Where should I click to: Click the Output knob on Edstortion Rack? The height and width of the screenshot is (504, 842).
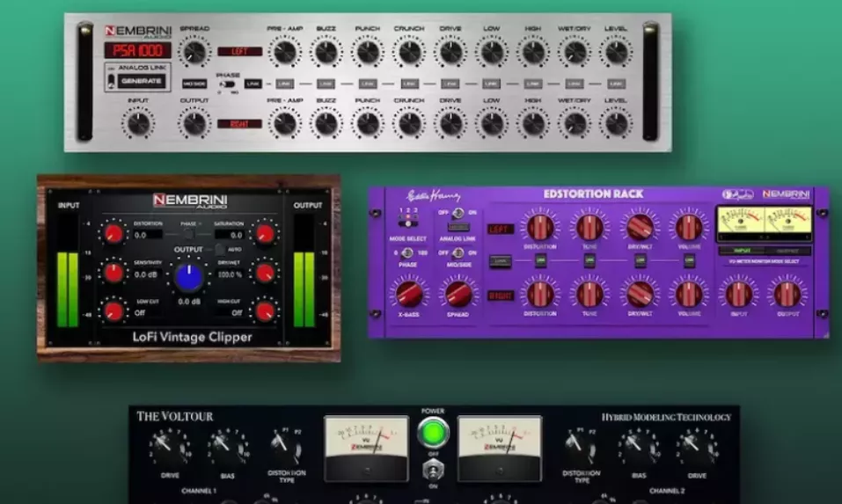(x=787, y=294)
